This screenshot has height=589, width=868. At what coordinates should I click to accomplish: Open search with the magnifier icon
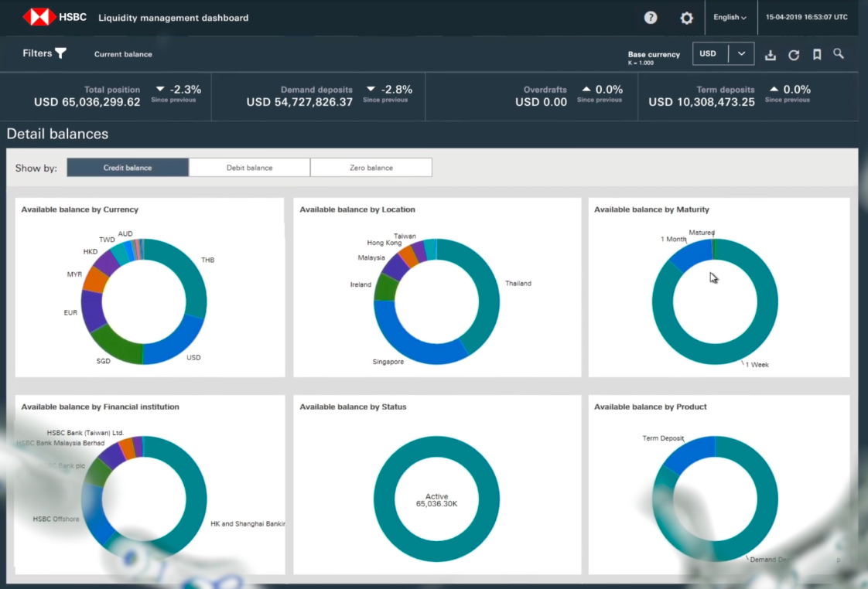(839, 54)
